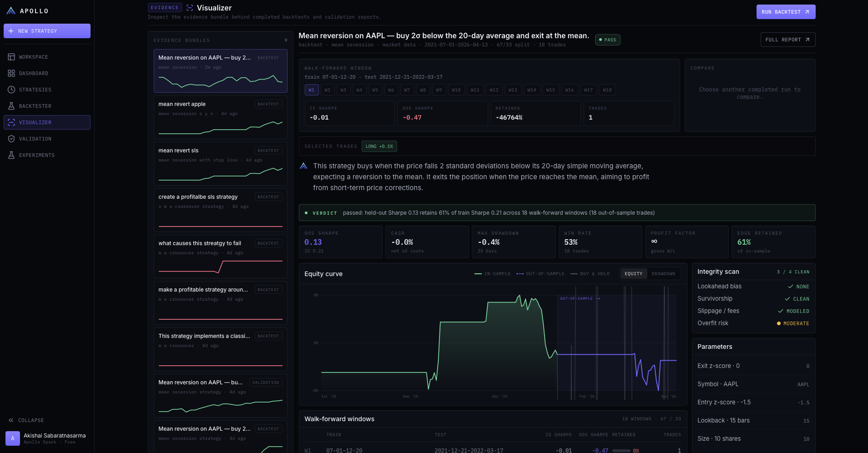Select walk-forward window W9

(439, 90)
